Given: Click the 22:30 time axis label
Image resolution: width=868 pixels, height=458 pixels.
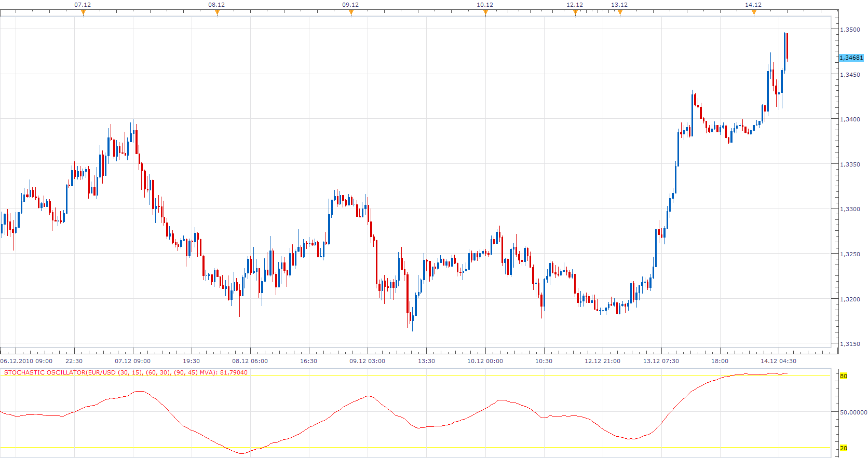Looking at the screenshot, I should point(74,361).
